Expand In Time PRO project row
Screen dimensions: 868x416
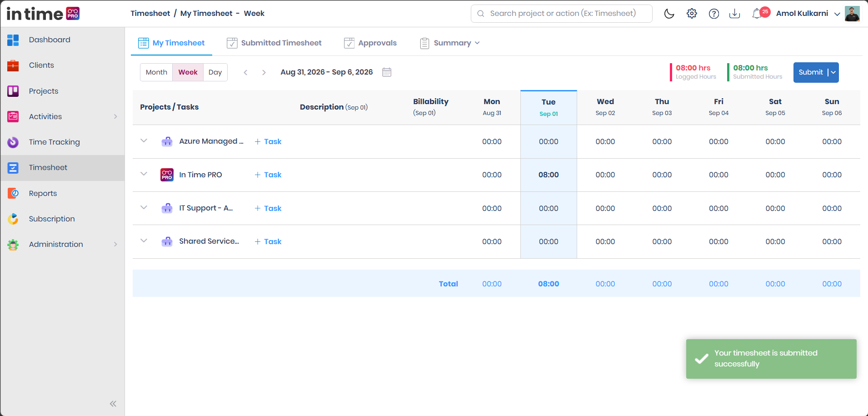click(144, 174)
